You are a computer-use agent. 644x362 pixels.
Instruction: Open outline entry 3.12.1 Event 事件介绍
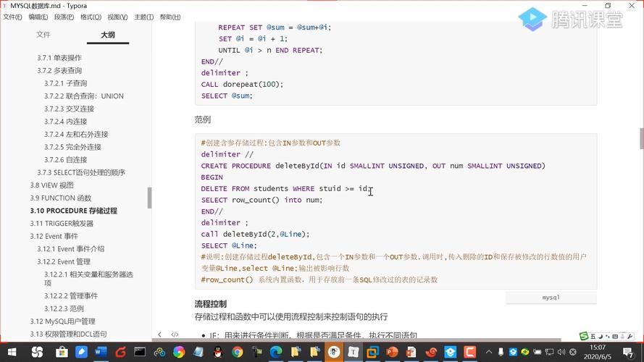click(71, 249)
